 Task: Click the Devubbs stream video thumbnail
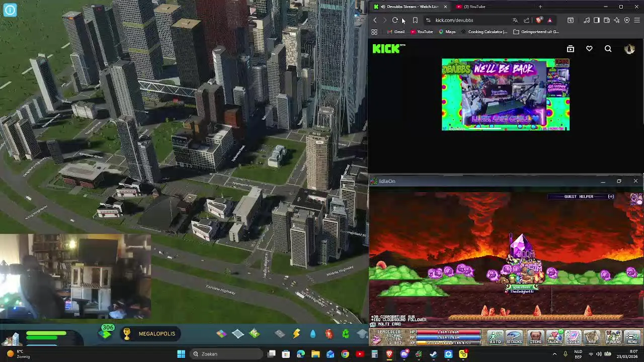pos(506,95)
